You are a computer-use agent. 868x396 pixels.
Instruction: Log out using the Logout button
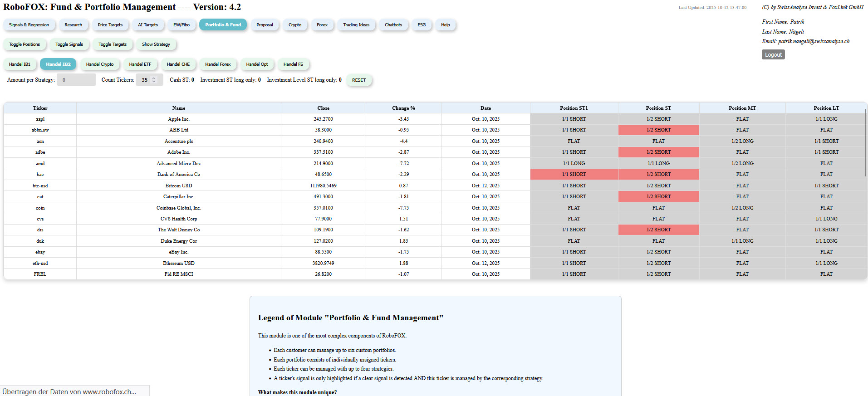point(773,55)
